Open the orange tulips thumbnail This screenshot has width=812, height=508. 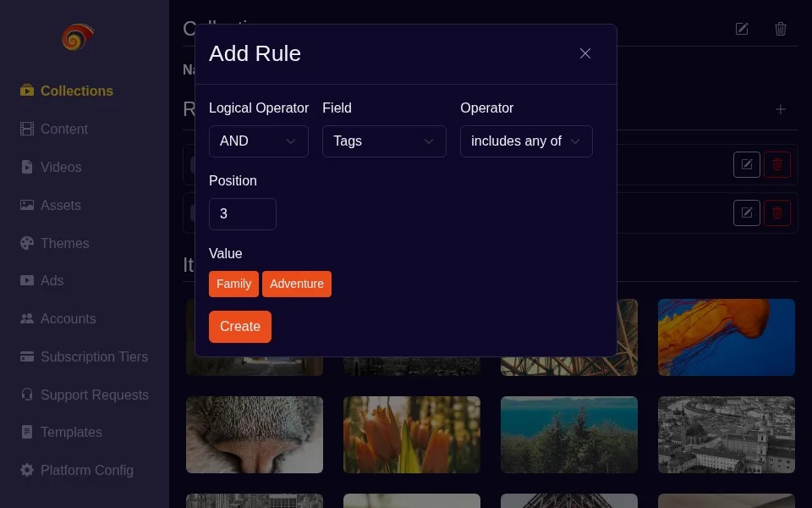pos(412,435)
